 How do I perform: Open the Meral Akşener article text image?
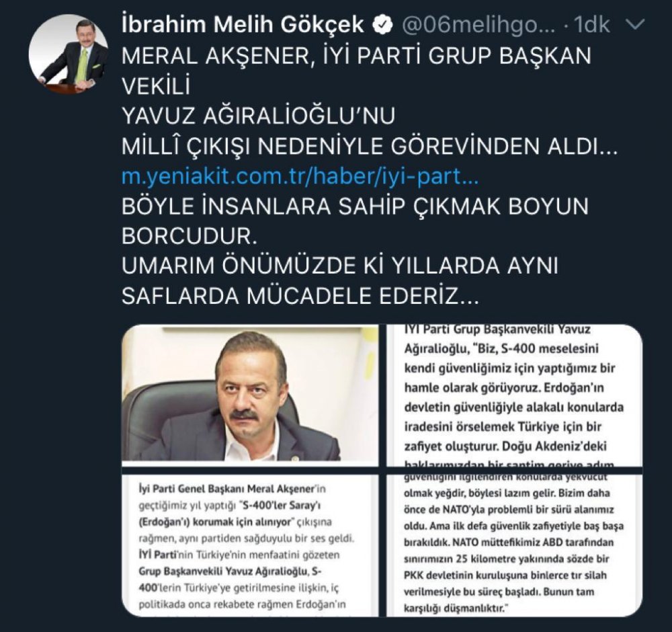(250, 545)
